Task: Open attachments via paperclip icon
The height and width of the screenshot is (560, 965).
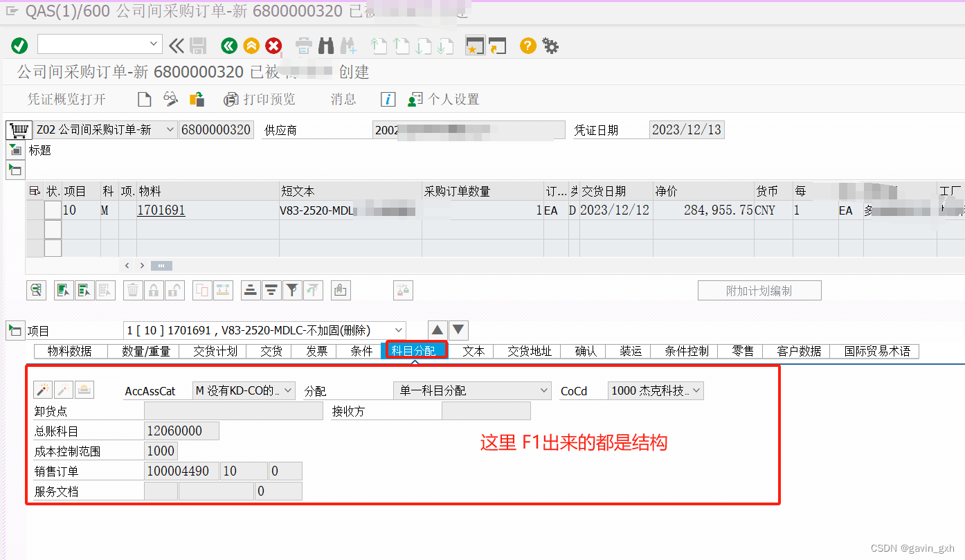Action: point(340,290)
